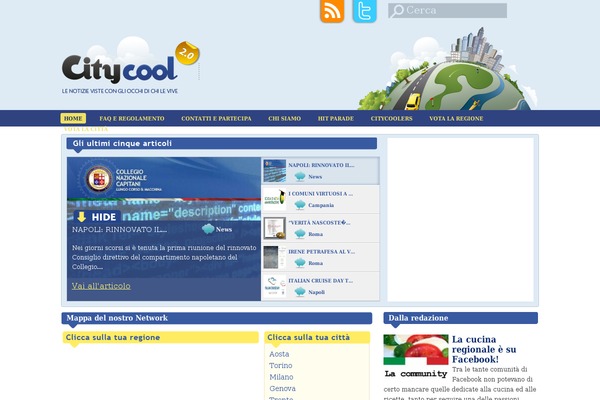Screen dimensions: 600x400
Task: Open VOTA LA REGIONE menu item
Action: pyautogui.click(x=456, y=119)
